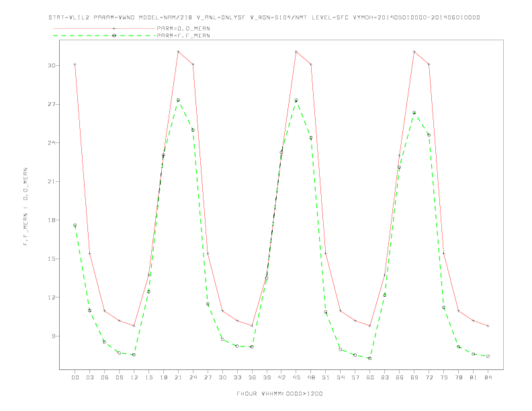532x411 pixels.
Task: Click x-axis hour label 30
Action: [x=222, y=377]
